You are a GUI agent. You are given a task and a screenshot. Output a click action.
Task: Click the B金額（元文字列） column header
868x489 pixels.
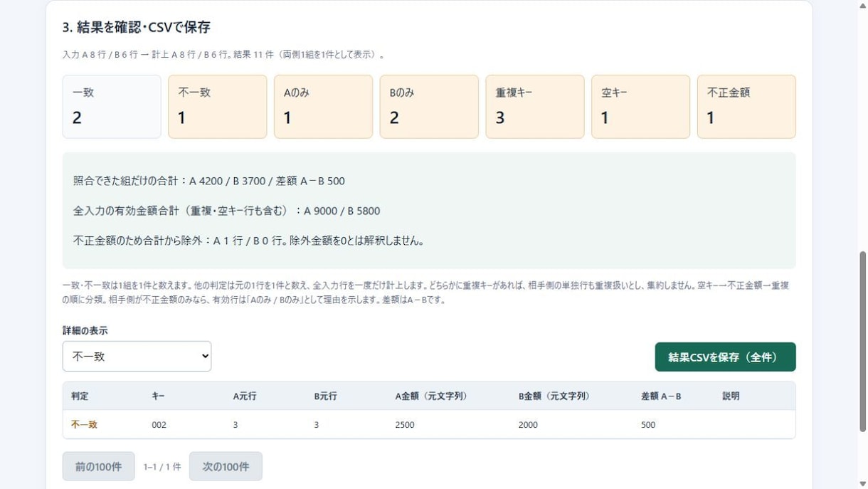(x=554, y=396)
